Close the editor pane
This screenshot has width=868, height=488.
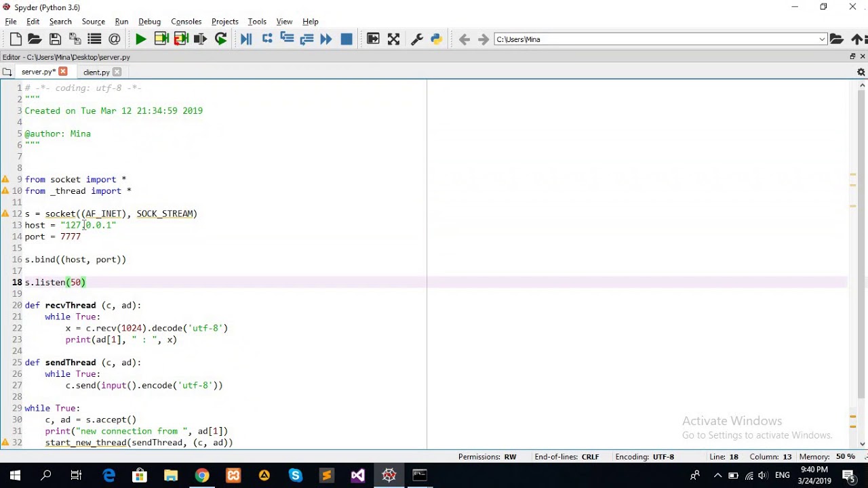tap(863, 57)
